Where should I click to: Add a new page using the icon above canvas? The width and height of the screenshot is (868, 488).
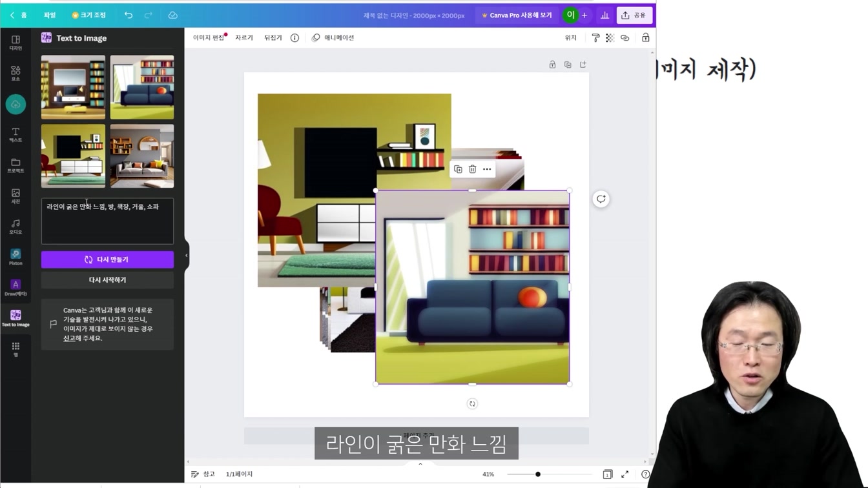[x=583, y=65]
